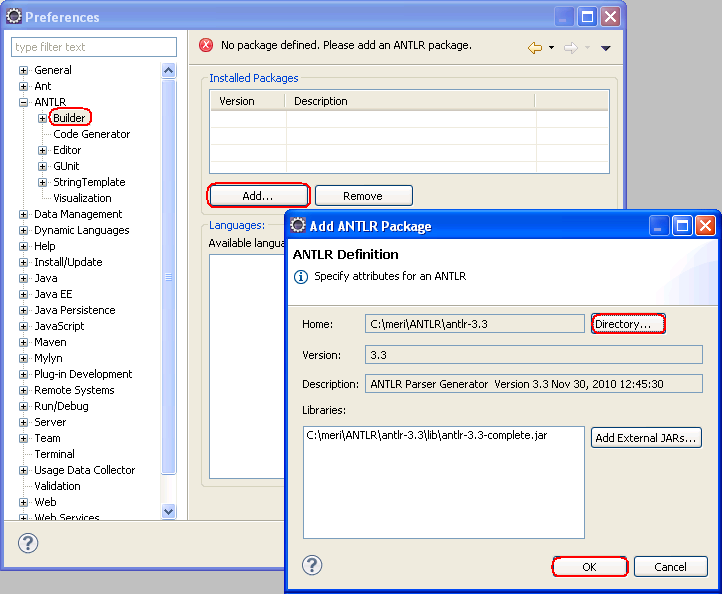Image resolution: width=722 pixels, height=594 pixels.
Task: Click the Description column header
Action: tap(410, 101)
